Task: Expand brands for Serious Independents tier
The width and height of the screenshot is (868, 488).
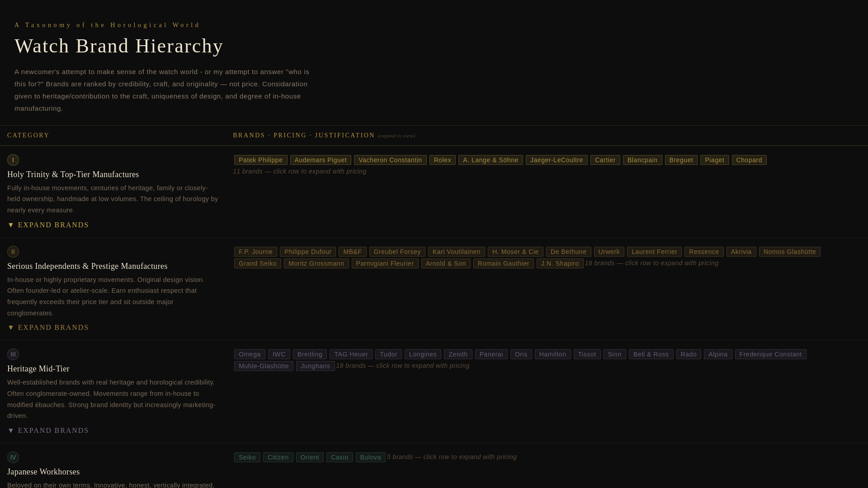Action: coord(48,328)
